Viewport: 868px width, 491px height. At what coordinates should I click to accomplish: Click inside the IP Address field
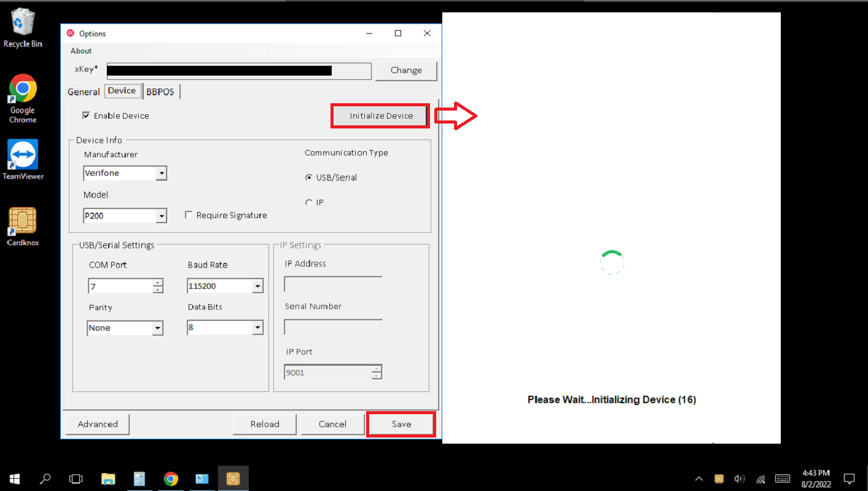coord(332,283)
